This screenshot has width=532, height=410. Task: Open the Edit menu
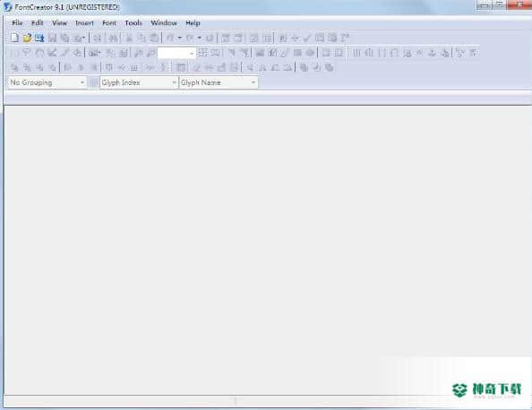(38, 23)
